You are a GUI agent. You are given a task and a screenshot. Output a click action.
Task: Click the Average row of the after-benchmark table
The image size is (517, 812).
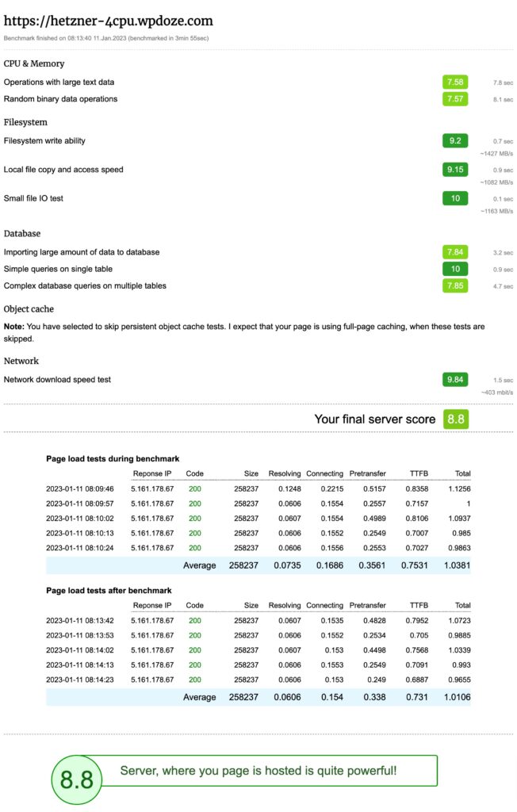point(258,697)
